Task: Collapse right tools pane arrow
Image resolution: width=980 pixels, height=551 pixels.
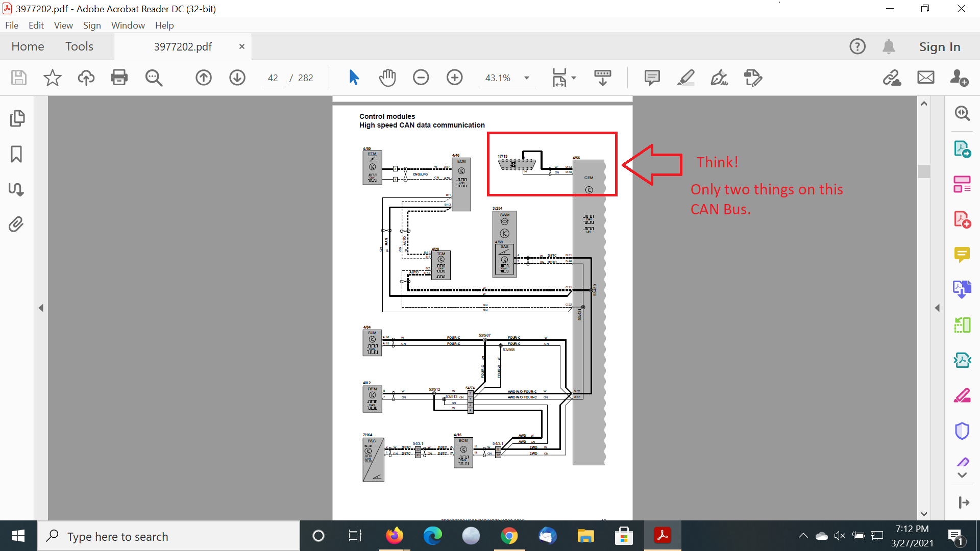Action: 937,308
